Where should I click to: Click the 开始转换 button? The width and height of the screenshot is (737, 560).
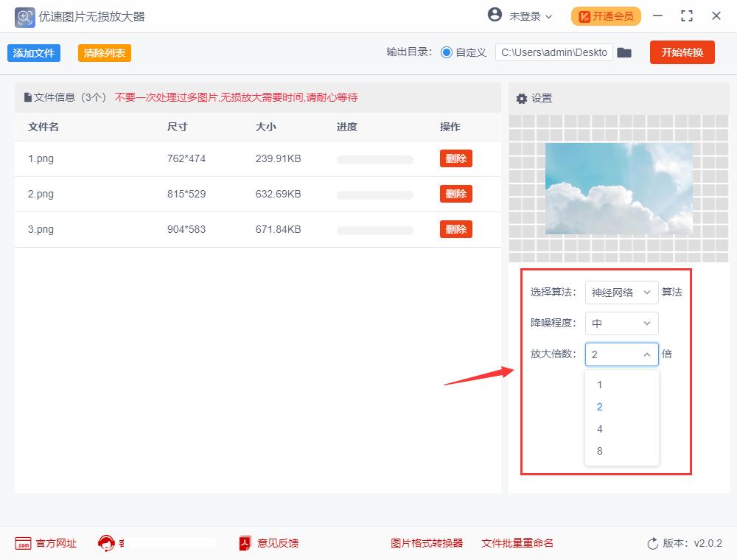pyautogui.click(x=682, y=52)
